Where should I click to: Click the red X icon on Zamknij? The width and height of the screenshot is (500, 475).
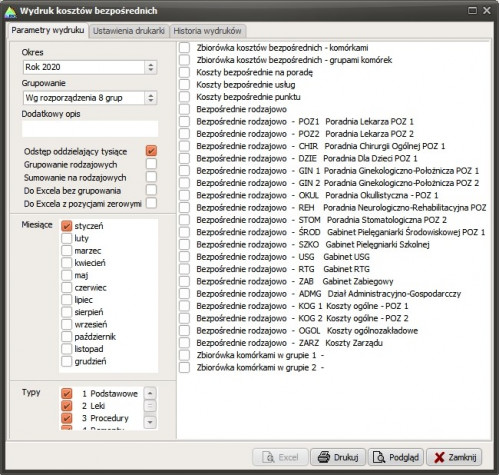point(439,457)
